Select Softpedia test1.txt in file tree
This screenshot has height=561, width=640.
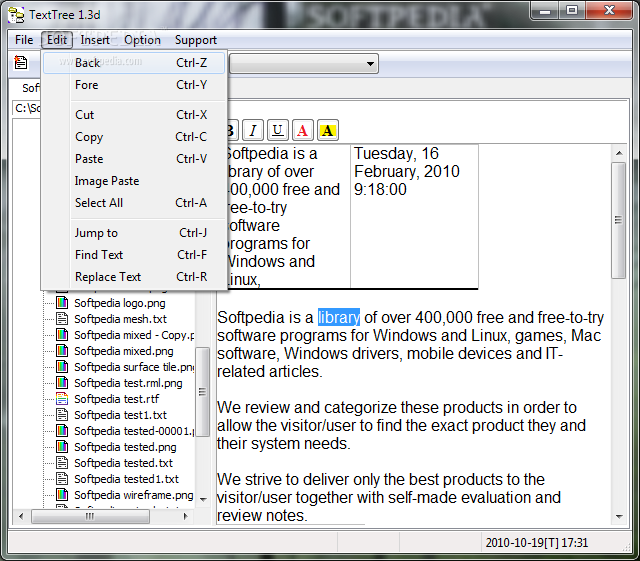[120, 415]
